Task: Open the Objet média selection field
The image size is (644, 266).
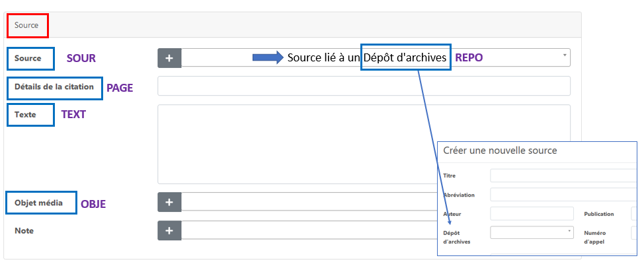Action: 304,202
